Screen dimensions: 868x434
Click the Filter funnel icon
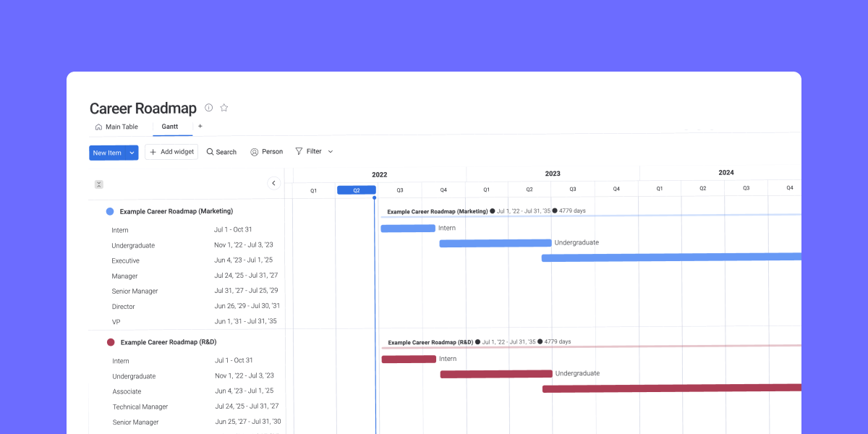coord(298,151)
